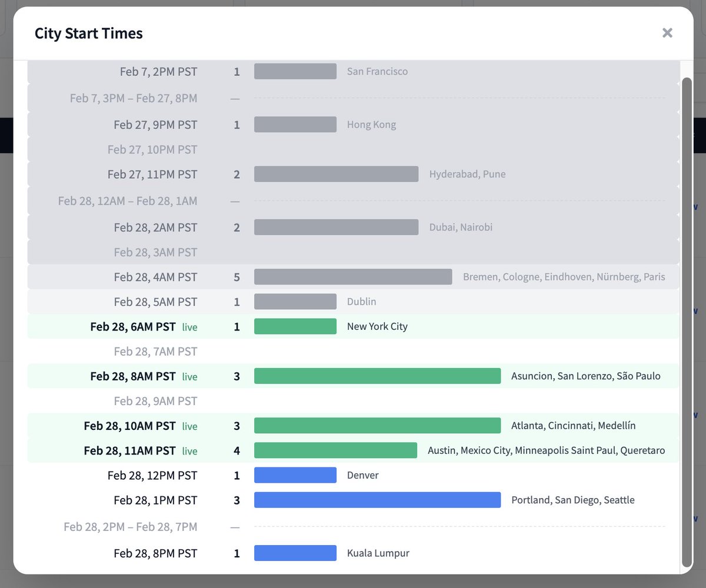
Task: Select the "Feb 28, 12PM PST" label
Action: (152, 475)
